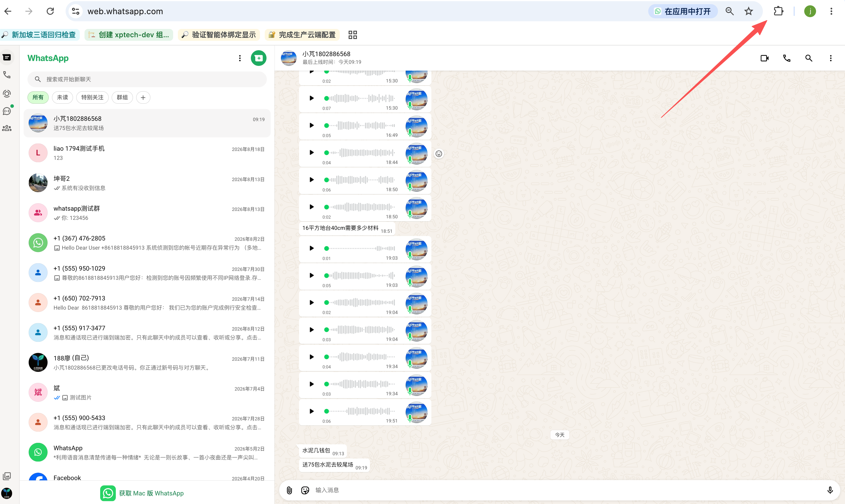Open the Calls icon in the left sidebar
The height and width of the screenshot is (504, 845).
coord(7,75)
